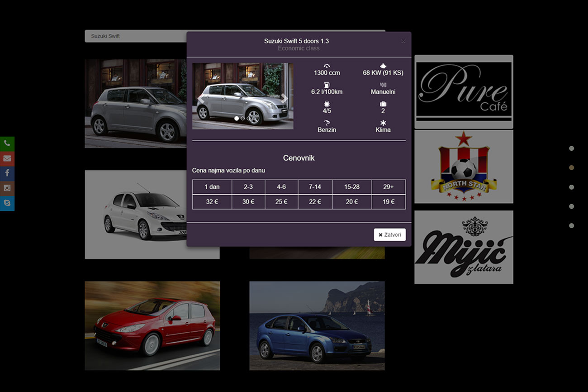Click the '30 €' price cell
This screenshot has height=392, width=588.
(248, 201)
